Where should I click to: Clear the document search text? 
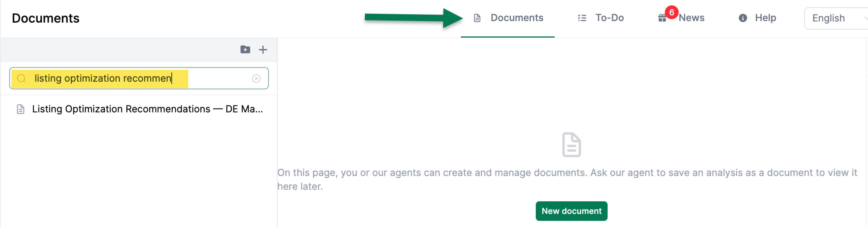point(256,78)
